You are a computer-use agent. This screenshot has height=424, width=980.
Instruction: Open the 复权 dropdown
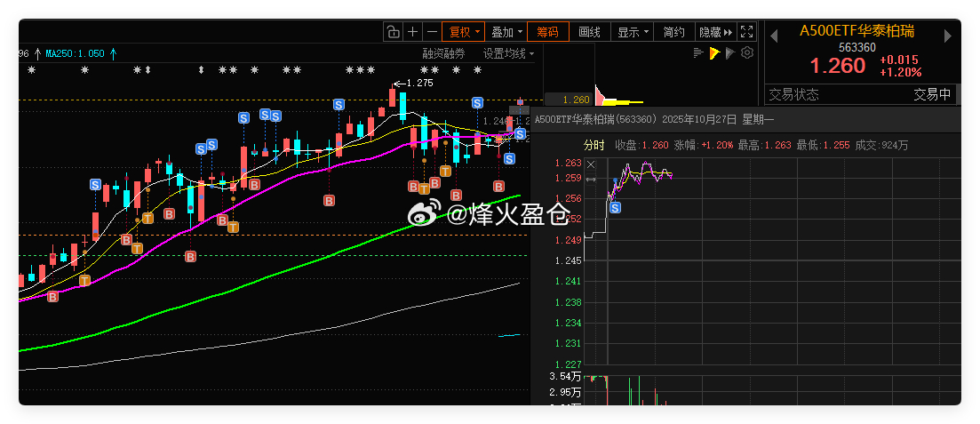pyautogui.click(x=463, y=32)
